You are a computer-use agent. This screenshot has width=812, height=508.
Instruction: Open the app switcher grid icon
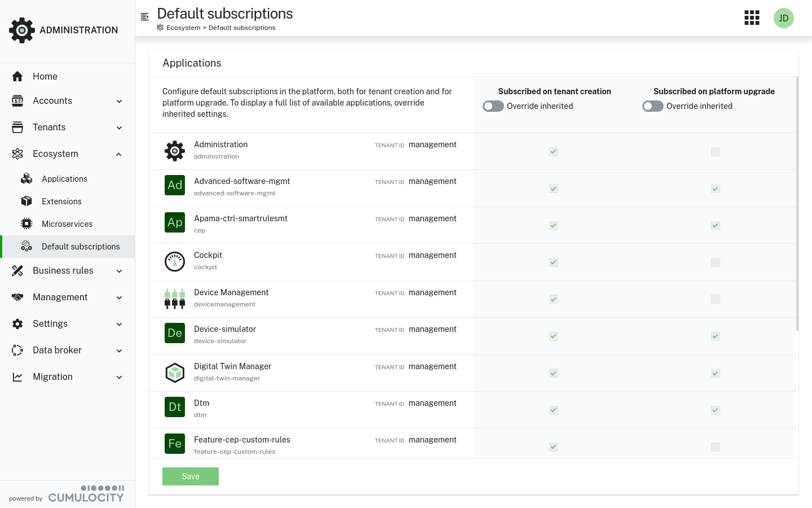[752, 17]
